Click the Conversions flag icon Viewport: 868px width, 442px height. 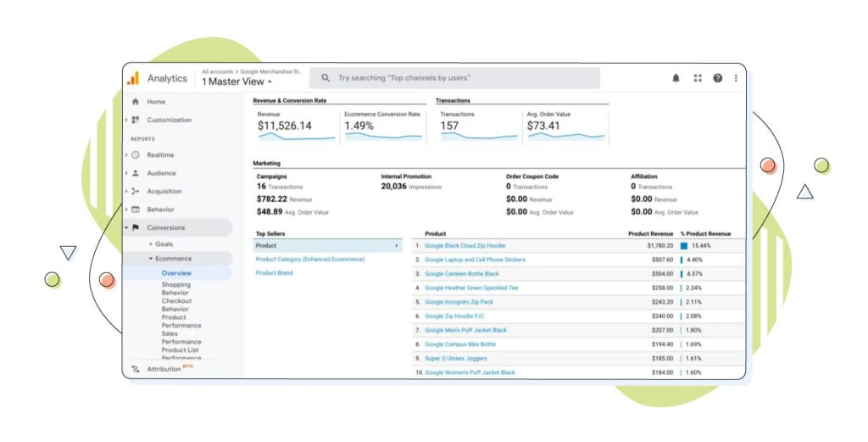[136, 227]
